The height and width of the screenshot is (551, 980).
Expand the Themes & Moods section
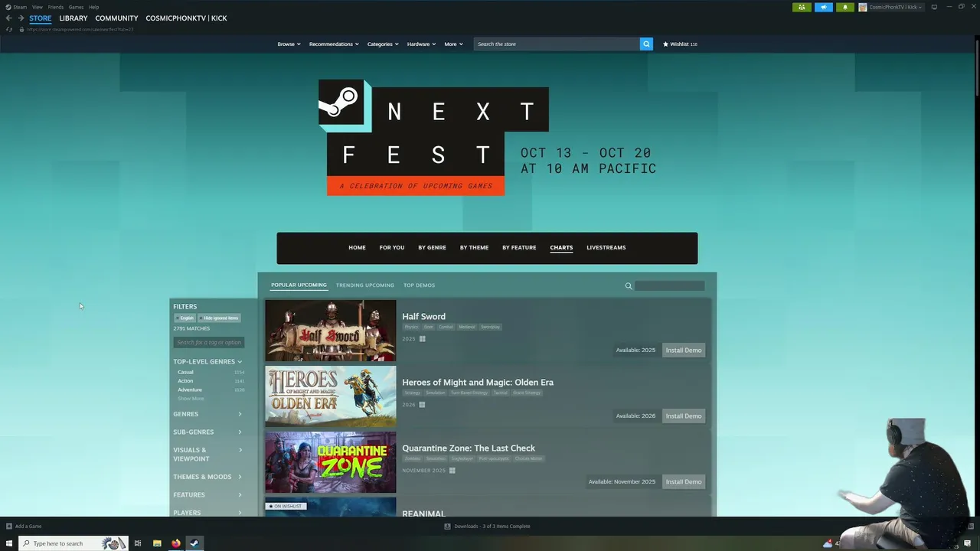(207, 477)
